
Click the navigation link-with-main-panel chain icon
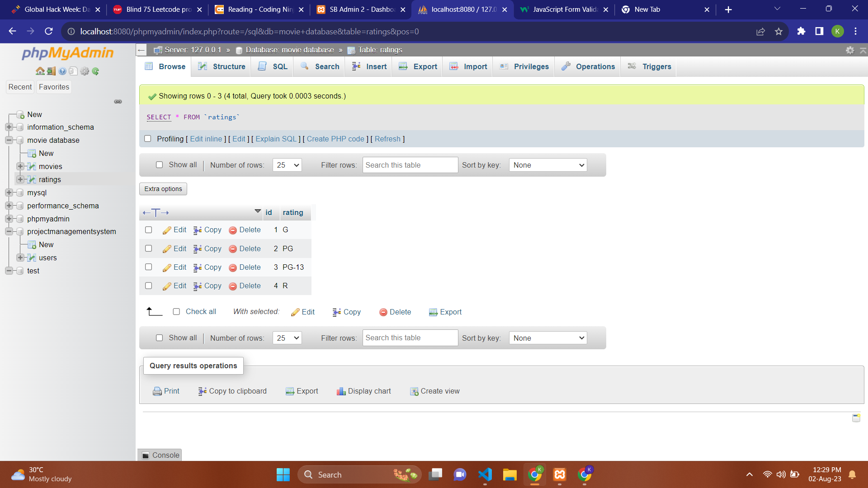point(118,102)
